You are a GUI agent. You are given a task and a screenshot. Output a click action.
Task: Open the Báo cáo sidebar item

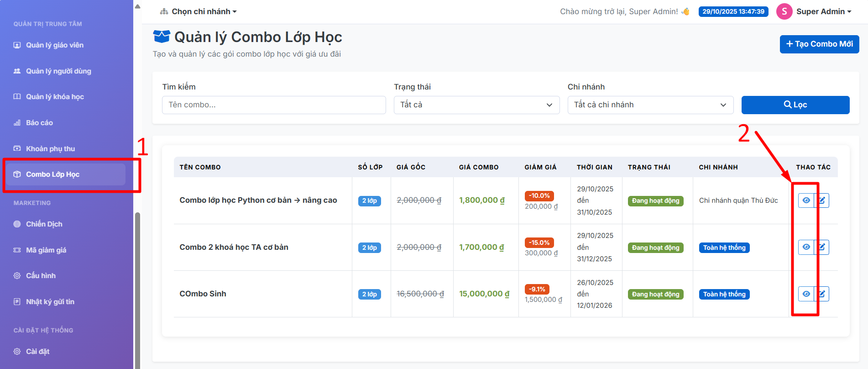coord(39,123)
